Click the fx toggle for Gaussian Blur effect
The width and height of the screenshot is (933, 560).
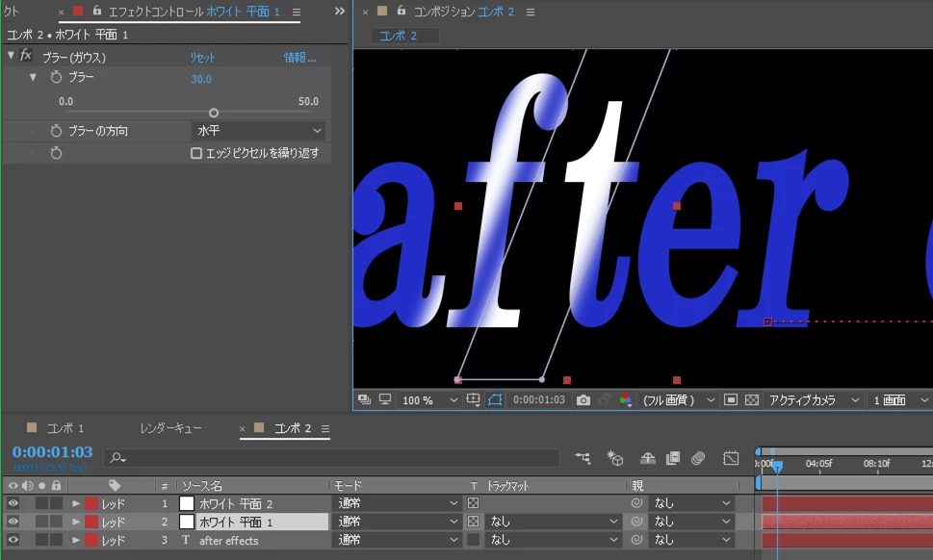26,56
